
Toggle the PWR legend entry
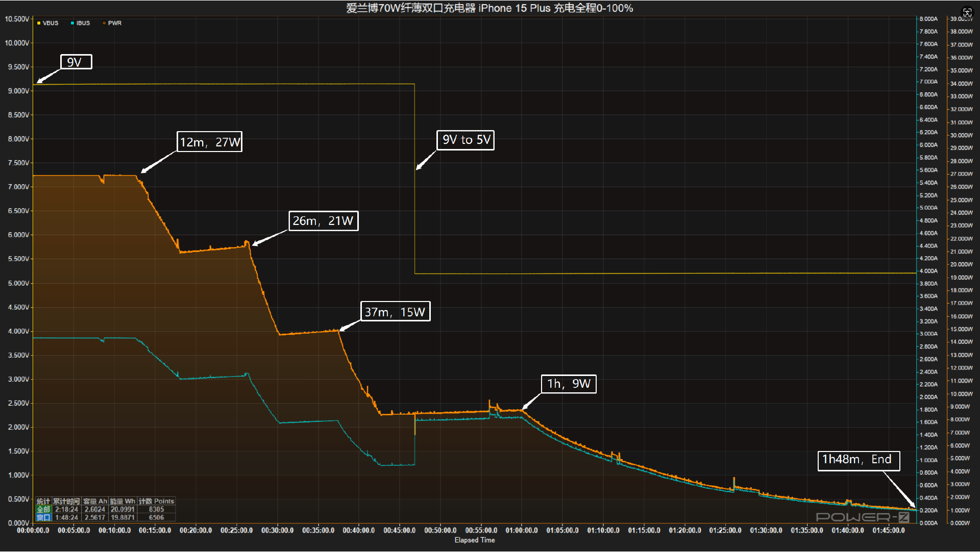[112, 23]
